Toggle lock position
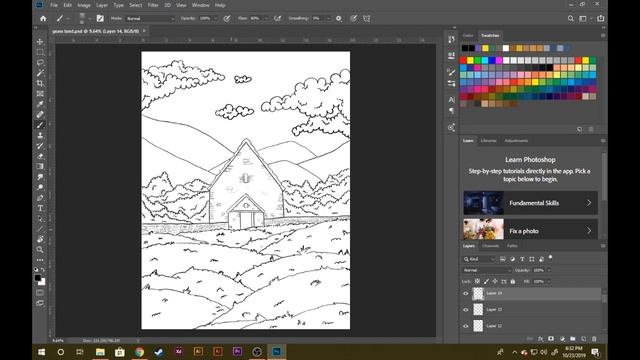 pos(495,281)
